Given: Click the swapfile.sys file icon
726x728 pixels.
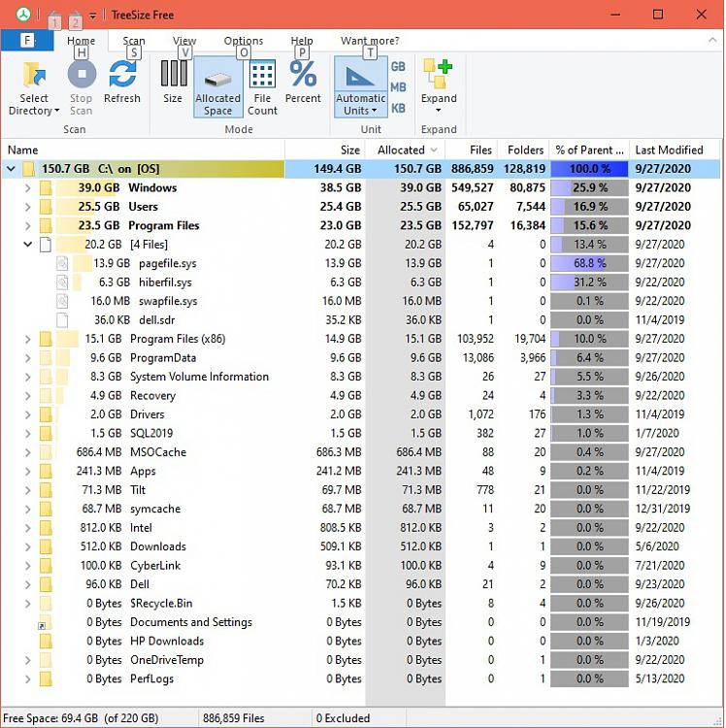Looking at the screenshot, I should click(62, 301).
